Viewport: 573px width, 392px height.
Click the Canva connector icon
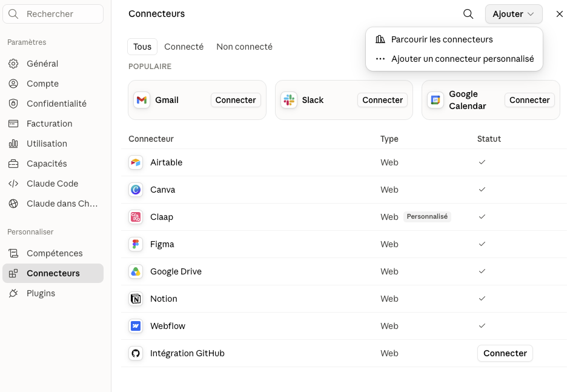tap(136, 190)
